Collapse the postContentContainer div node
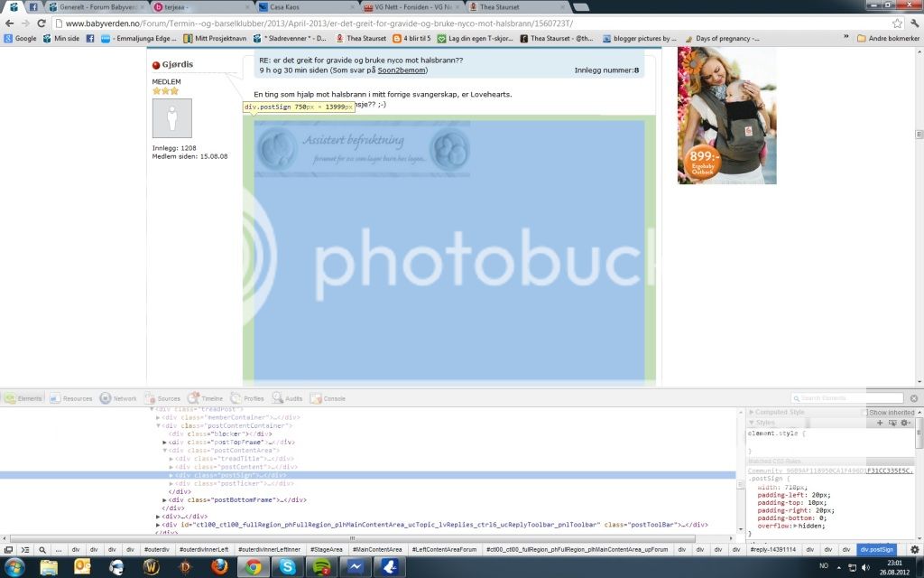 159,425
